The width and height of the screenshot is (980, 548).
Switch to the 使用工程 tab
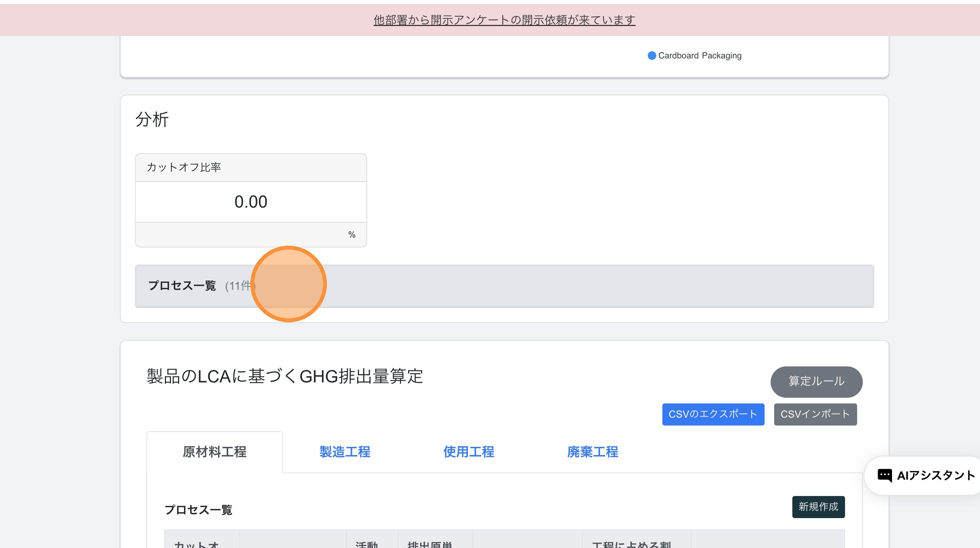[x=468, y=452]
